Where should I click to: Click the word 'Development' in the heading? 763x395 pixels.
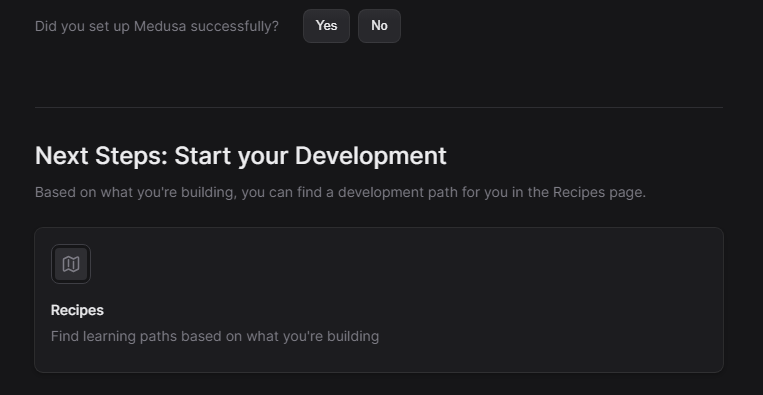[x=371, y=156]
